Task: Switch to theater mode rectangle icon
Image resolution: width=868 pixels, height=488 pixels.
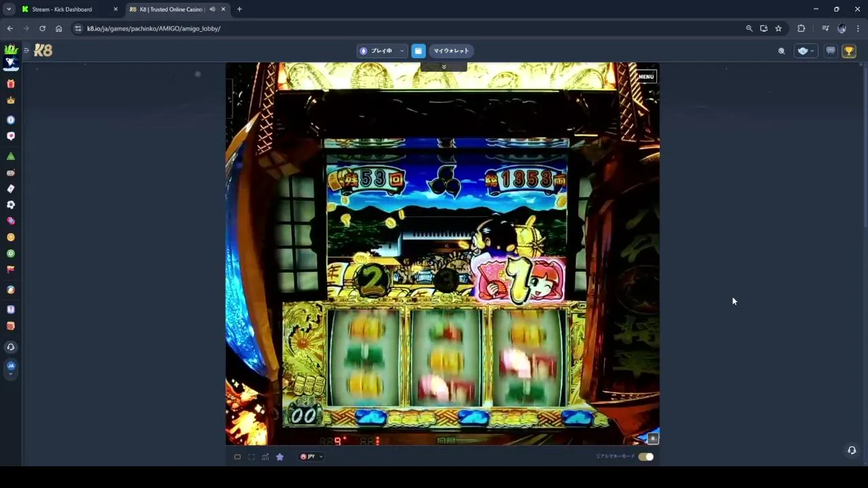Action: pyautogui.click(x=237, y=457)
